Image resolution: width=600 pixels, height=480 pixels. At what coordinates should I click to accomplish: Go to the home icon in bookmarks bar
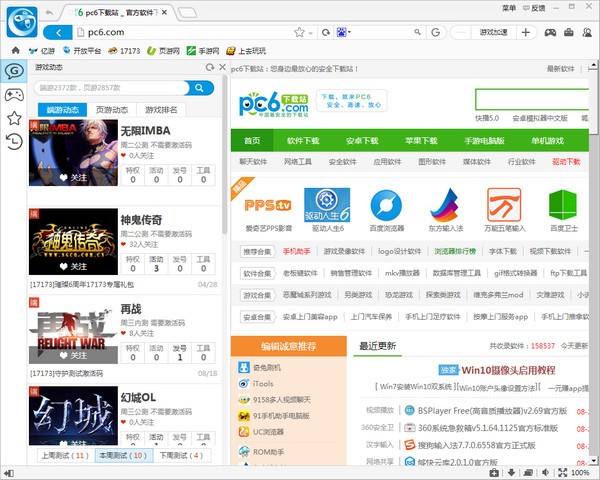click(16, 50)
